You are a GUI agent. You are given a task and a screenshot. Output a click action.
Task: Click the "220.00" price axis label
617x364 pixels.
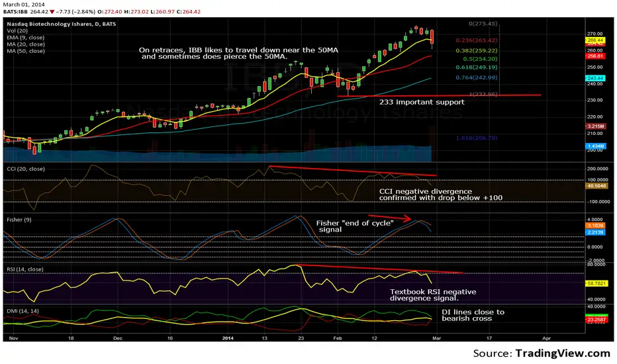[595, 117]
